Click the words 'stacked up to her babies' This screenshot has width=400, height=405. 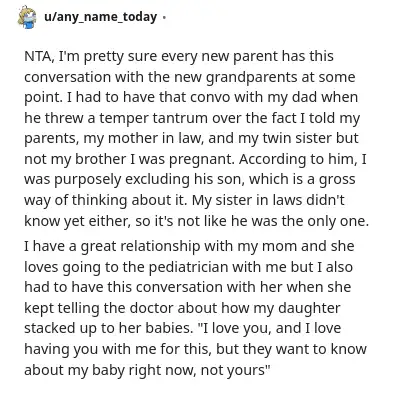[x=109, y=328]
